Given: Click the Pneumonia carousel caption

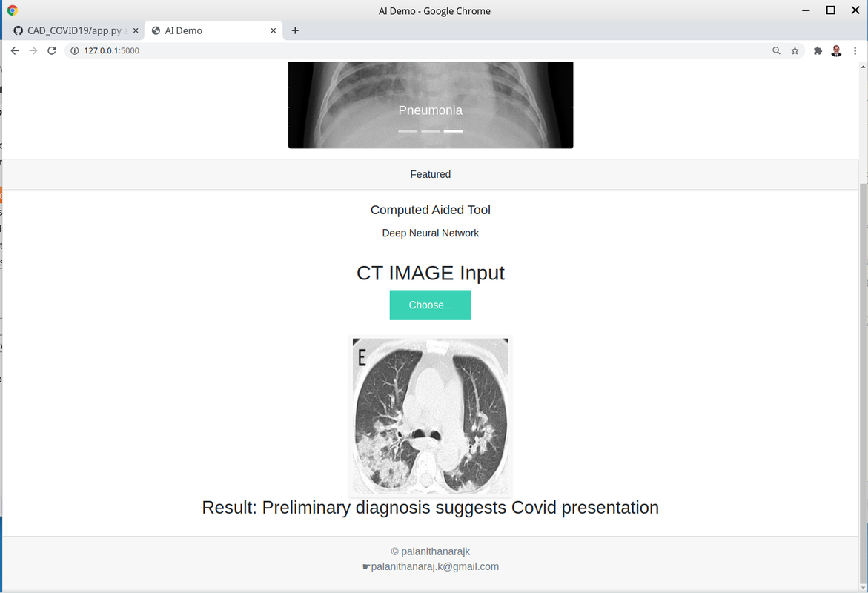Looking at the screenshot, I should (x=430, y=110).
